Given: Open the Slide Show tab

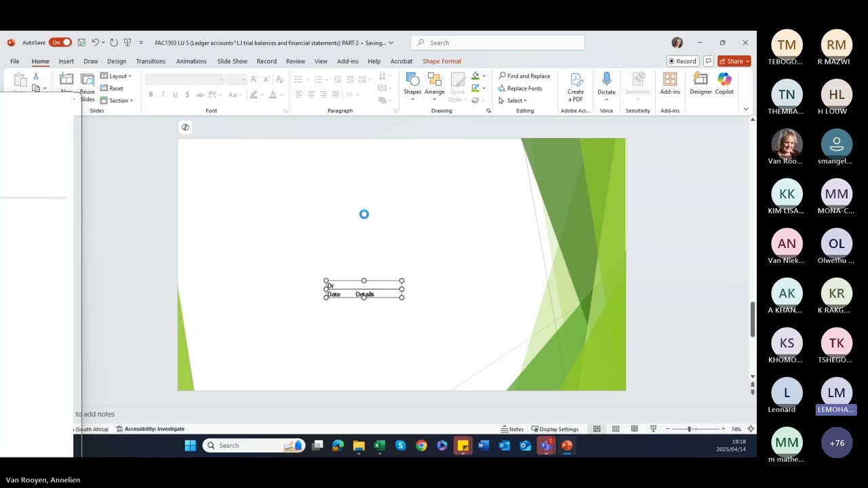Looking at the screenshot, I should (232, 61).
